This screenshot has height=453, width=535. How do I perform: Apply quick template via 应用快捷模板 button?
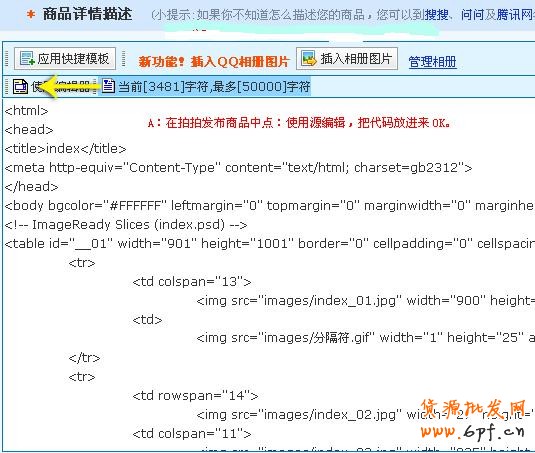click(x=65, y=58)
